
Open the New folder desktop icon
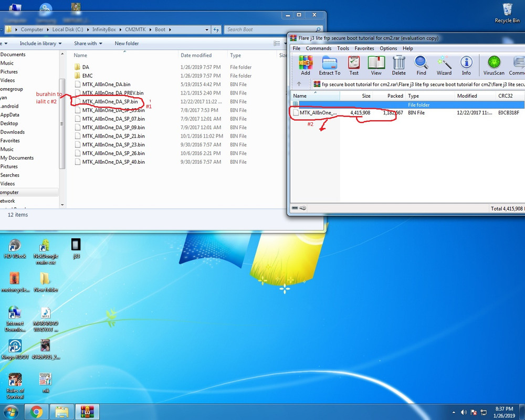tap(46, 282)
